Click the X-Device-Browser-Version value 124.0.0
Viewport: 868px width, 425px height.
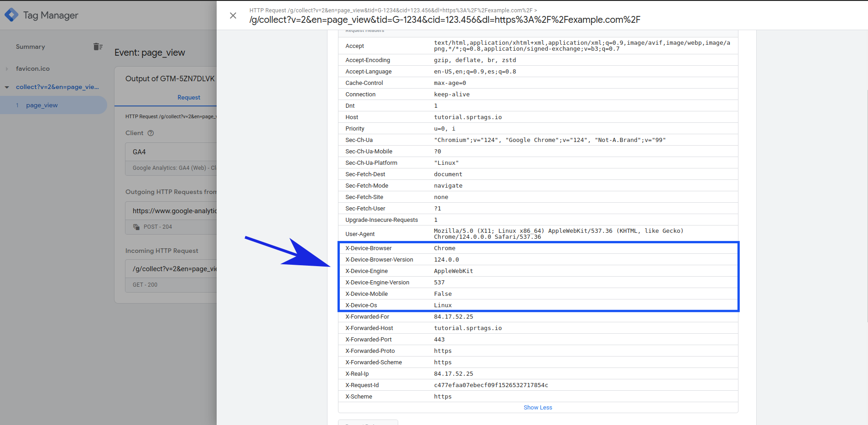click(x=447, y=260)
